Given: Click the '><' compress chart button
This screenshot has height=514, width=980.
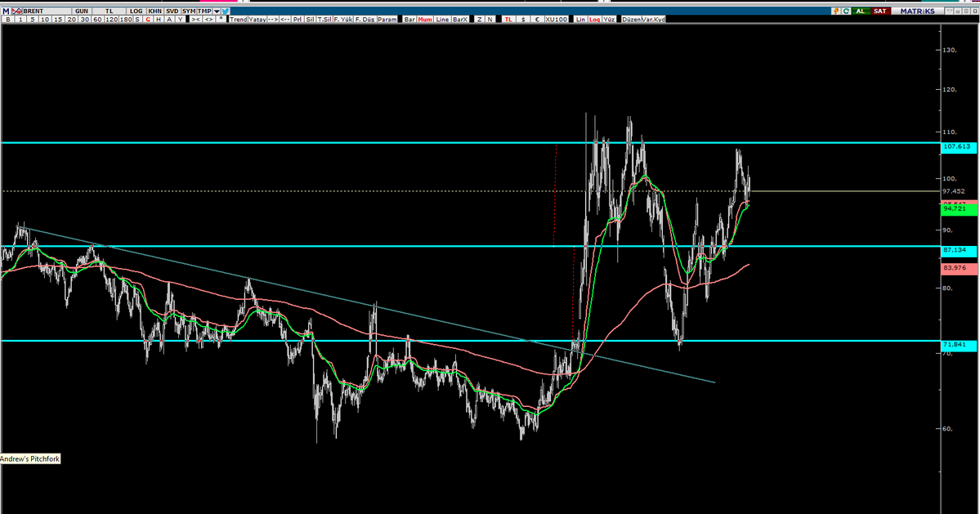Looking at the screenshot, I should [195, 20].
